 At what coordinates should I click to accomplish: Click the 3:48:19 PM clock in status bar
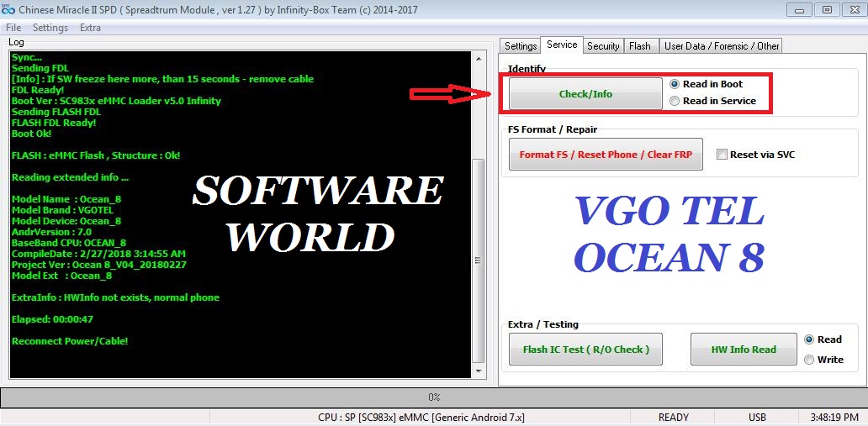click(x=834, y=417)
